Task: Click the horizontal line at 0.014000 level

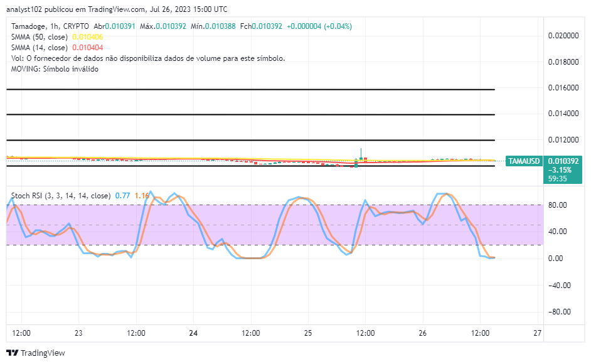Action: [x=251, y=114]
